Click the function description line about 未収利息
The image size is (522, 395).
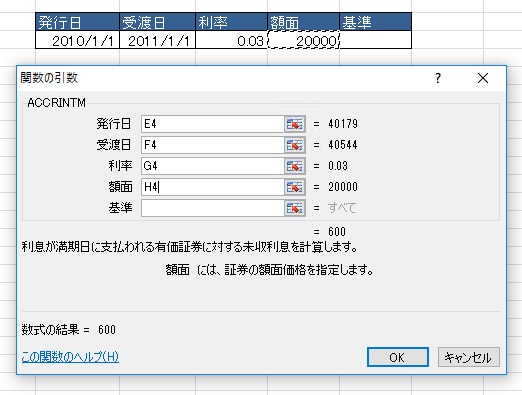(x=190, y=247)
